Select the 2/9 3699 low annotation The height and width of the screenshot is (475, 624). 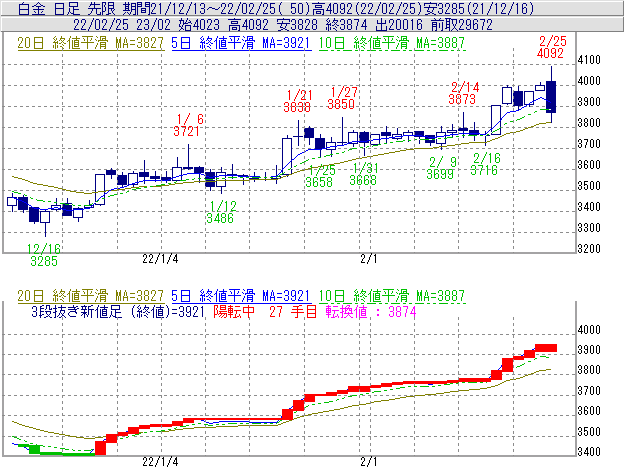441,168
